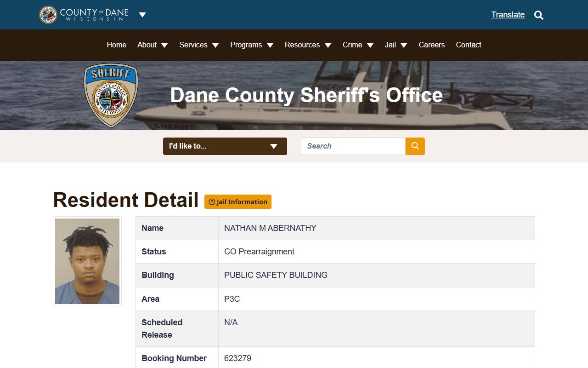Image resolution: width=588 pixels, height=368 pixels.
Task: Click booking number 623279
Action: coord(237,358)
